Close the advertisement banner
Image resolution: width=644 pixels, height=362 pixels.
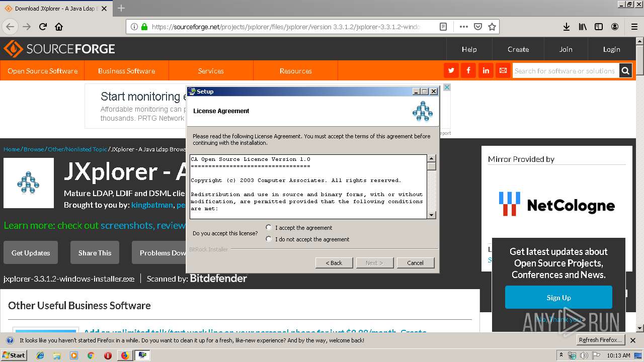point(446,87)
